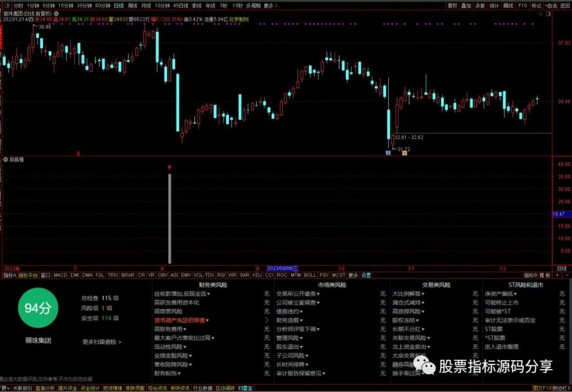Click the red S marker on the price chart

78,154
